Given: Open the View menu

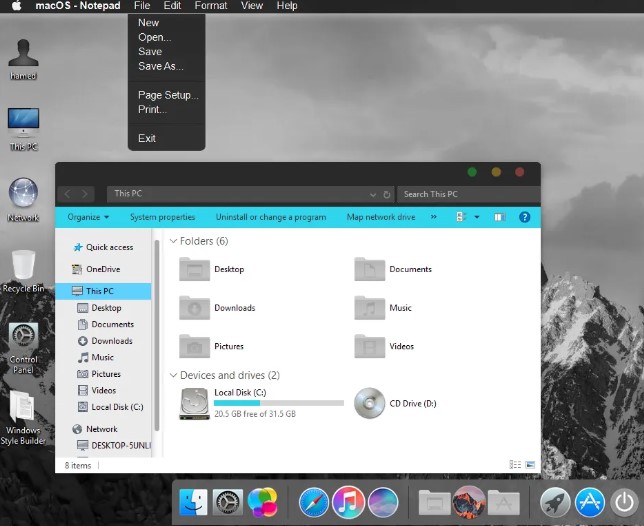Looking at the screenshot, I should click(x=252, y=6).
